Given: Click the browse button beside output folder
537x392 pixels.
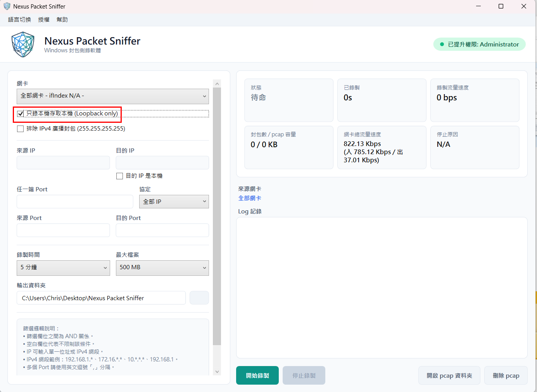Looking at the screenshot, I should coord(199,298).
